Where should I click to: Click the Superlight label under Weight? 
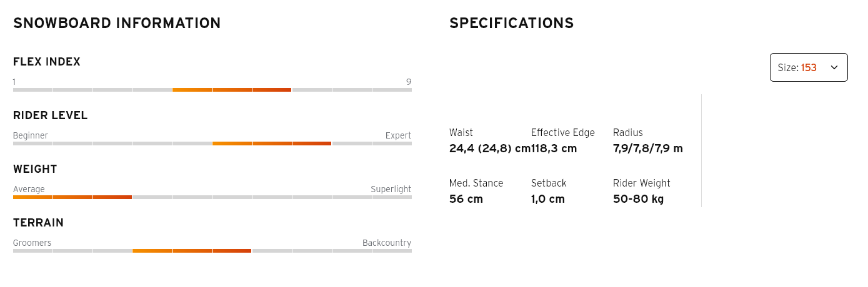coord(391,189)
